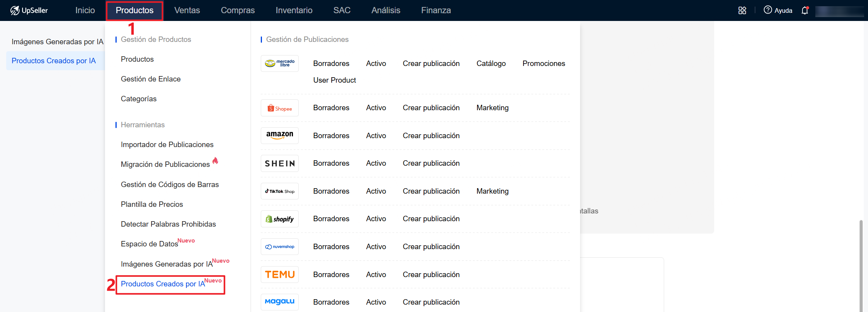Click the UpSeller logo
The width and height of the screenshot is (868, 312).
(x=29, y=10)
